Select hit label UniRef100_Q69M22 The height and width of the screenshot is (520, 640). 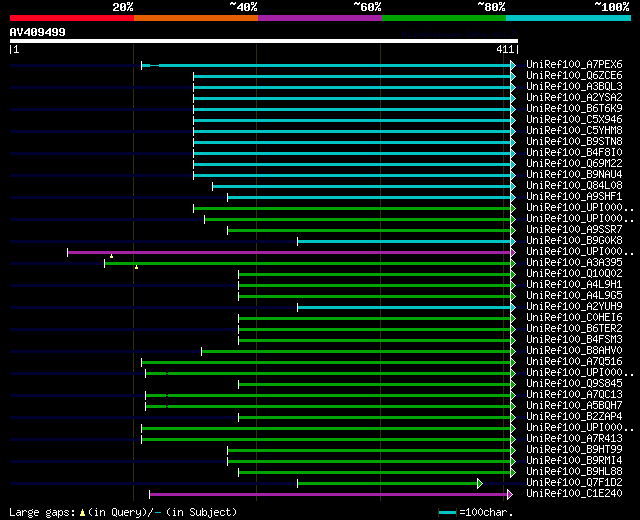[574, 164]
